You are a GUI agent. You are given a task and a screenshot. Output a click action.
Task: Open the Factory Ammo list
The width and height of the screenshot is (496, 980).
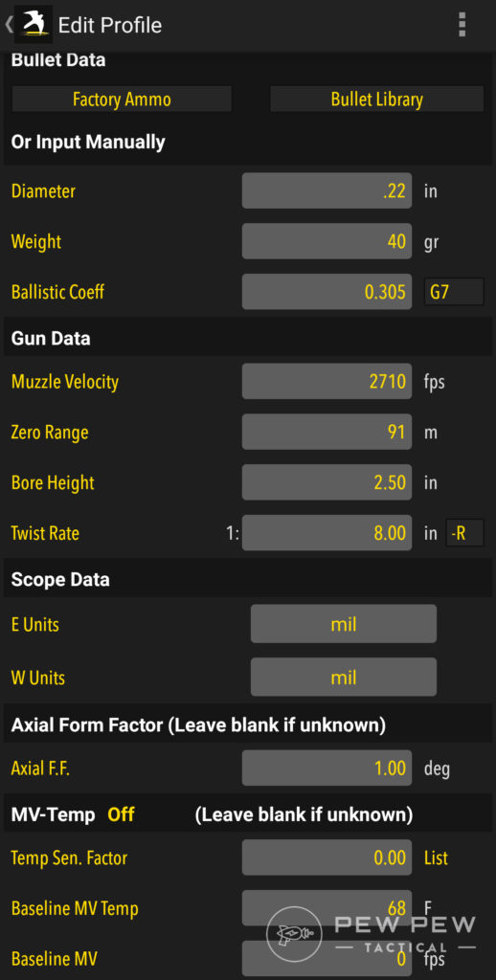click(122, 100)
